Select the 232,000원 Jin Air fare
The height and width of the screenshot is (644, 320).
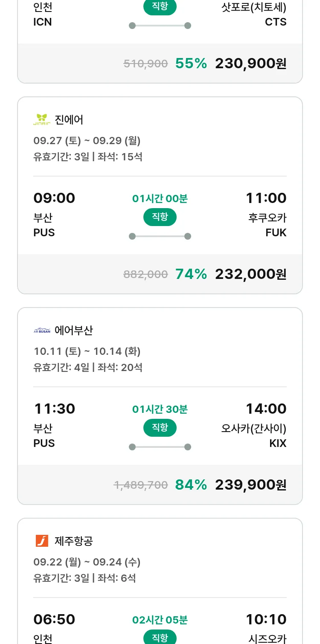250,274
